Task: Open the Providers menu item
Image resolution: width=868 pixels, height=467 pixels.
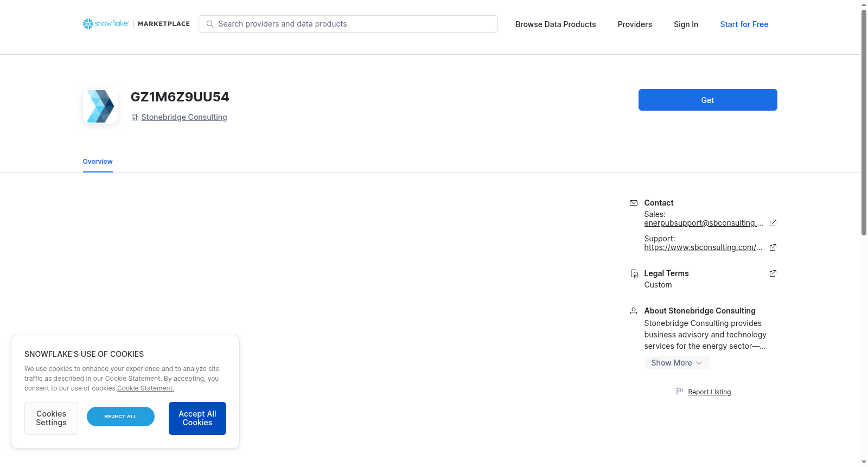Action: pyautogui.click(x=635, y=24)
